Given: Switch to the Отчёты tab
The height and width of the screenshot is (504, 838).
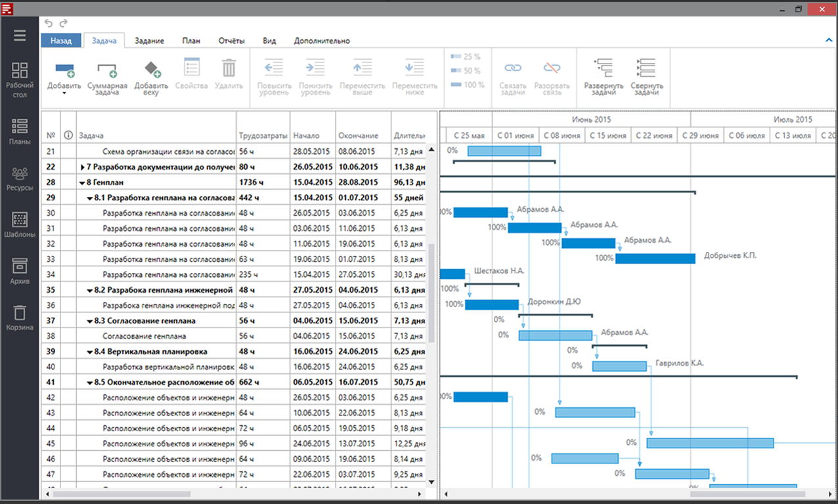Looking at the screenshot, I should coord(231,41).
